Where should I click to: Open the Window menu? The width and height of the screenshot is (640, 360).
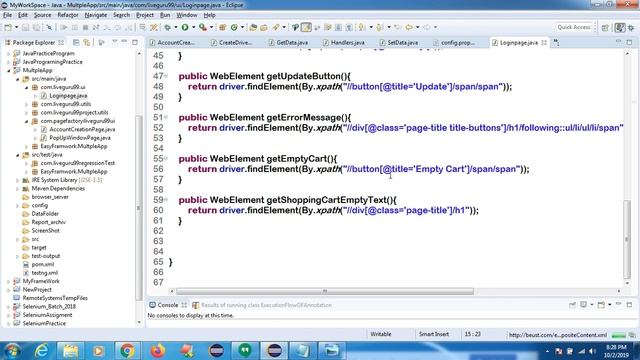pyautogui.click(x=187, y=15)
